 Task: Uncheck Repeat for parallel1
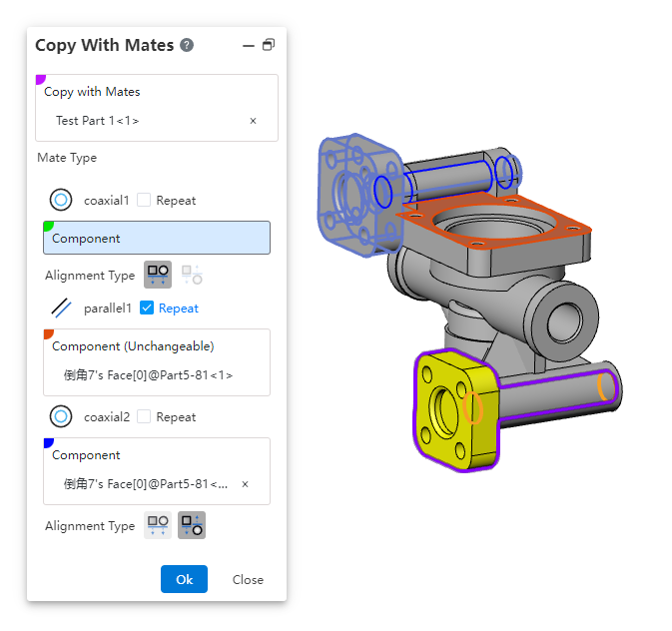[147, 308]
